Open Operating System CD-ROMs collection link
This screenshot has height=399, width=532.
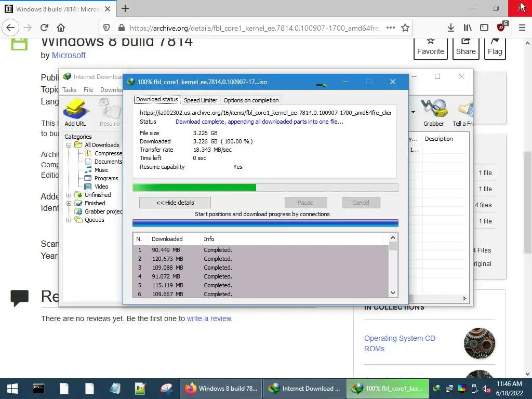pos(401,343)
